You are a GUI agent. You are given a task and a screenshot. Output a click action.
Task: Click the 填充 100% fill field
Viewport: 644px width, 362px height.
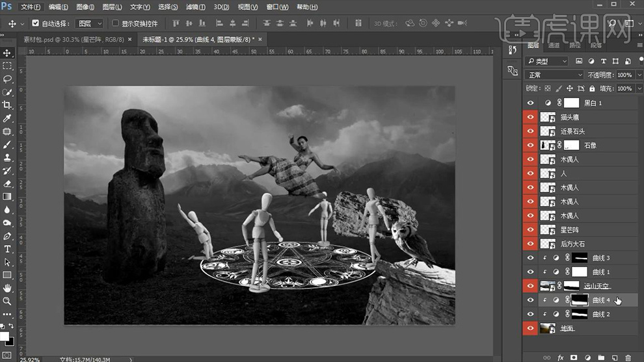click(x=624, y=88)
